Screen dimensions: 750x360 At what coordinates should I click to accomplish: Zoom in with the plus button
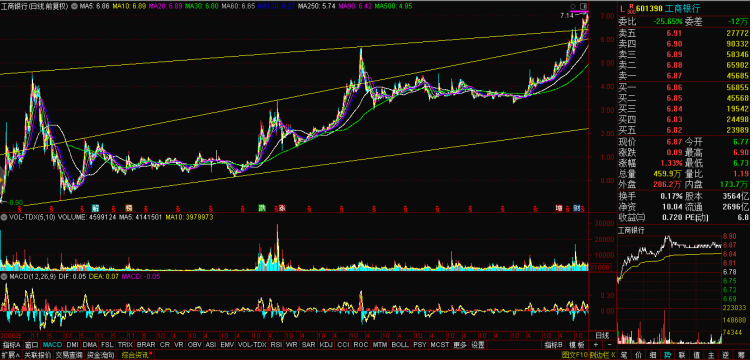coord(596,345)
